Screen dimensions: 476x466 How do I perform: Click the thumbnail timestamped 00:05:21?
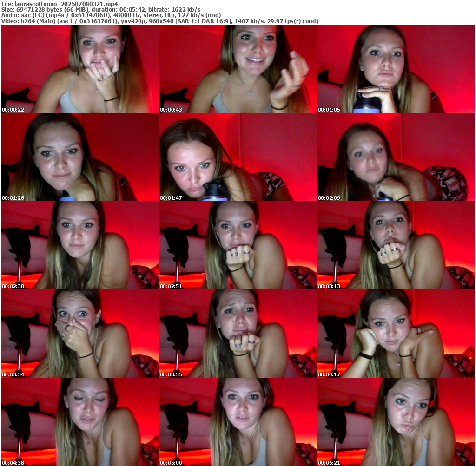point(396,422)
